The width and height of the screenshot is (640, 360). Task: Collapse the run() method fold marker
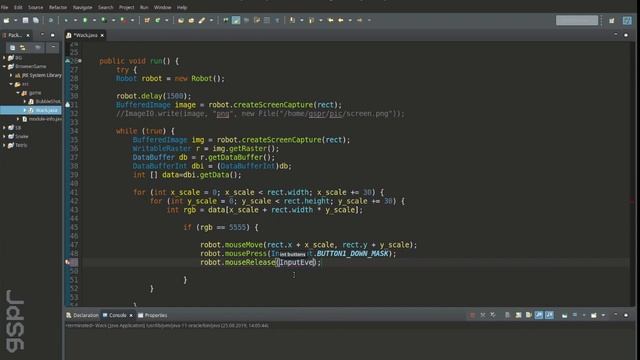click(x=80, y=61)
